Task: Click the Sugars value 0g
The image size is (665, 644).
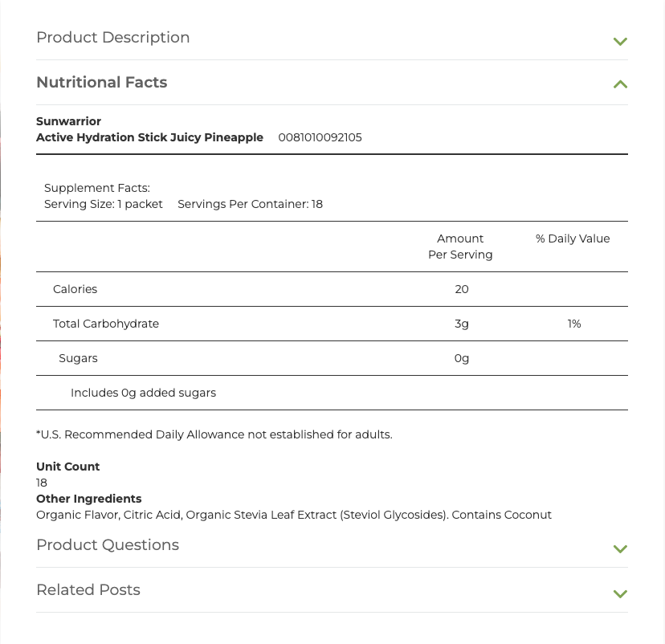Action: pos(461,358)
